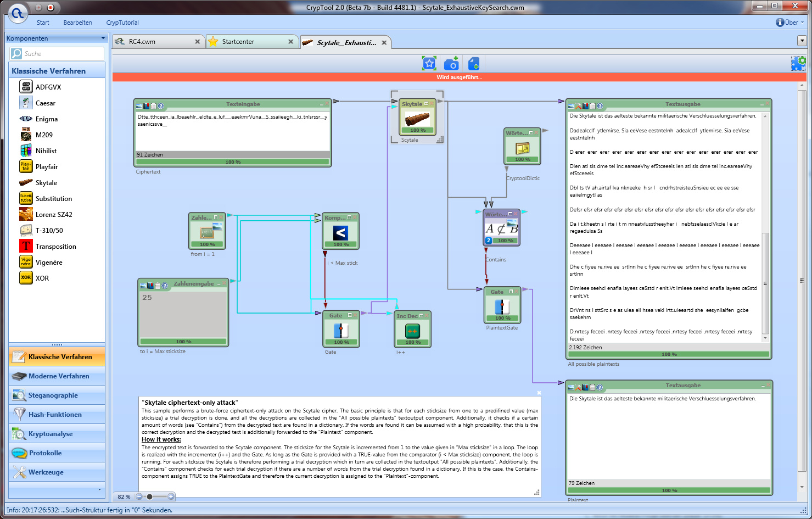The height and width of the screenshot is (519, 812).
Task: Toggle view size of Skytale node
Action: click(426, 104)
